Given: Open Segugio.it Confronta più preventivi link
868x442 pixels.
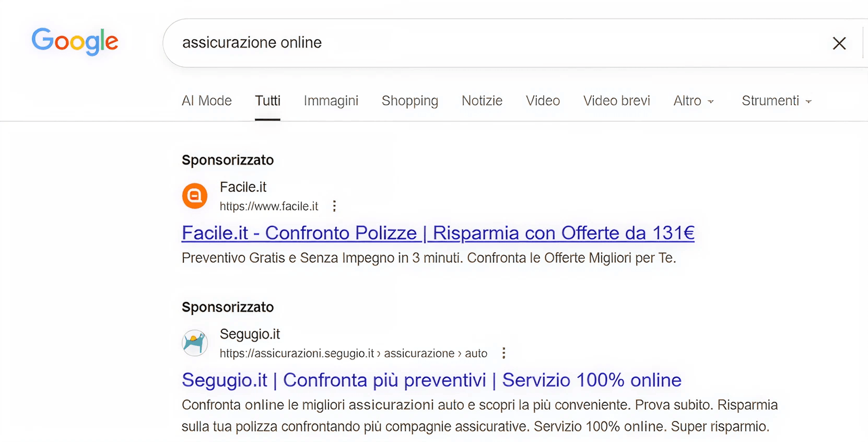Looking at the screenshot, I should pos(431,380).
